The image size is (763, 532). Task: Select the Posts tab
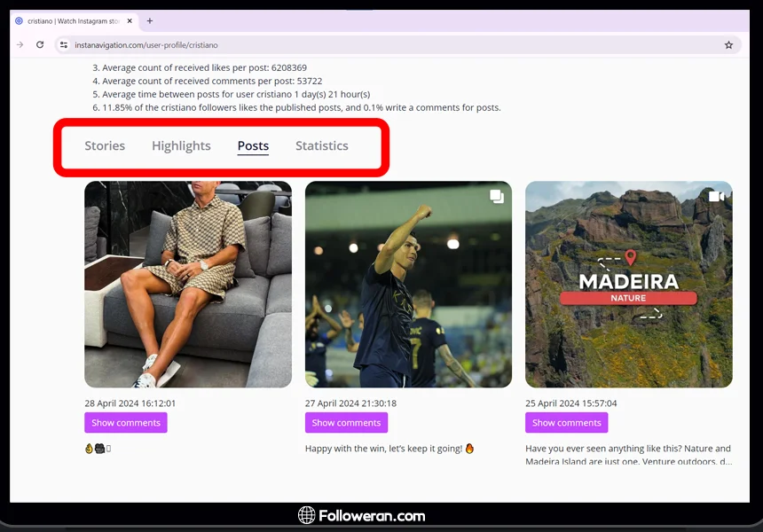(x=253, y=145)
